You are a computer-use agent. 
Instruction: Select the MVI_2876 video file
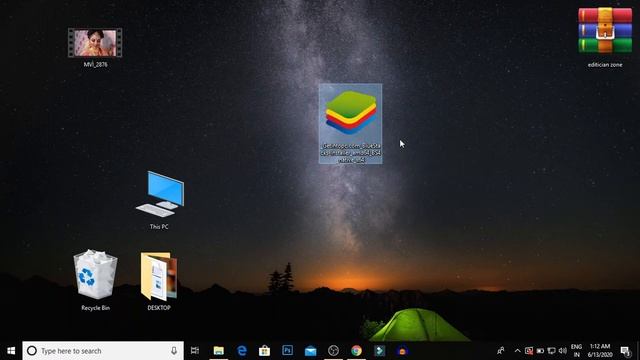[x=95, y=47]
